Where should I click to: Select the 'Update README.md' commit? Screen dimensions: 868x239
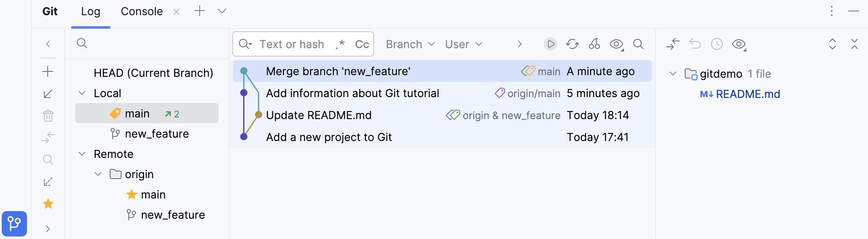[319, 115]
